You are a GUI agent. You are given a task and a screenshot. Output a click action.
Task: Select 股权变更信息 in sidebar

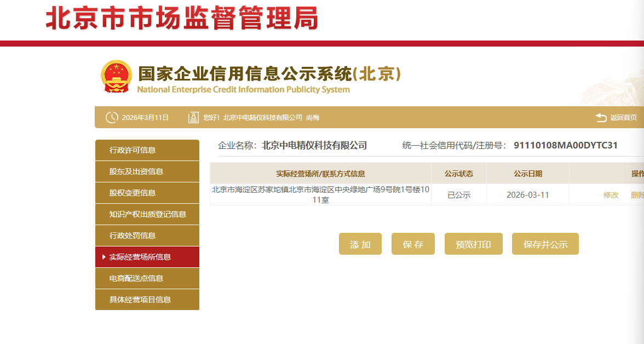147,193
